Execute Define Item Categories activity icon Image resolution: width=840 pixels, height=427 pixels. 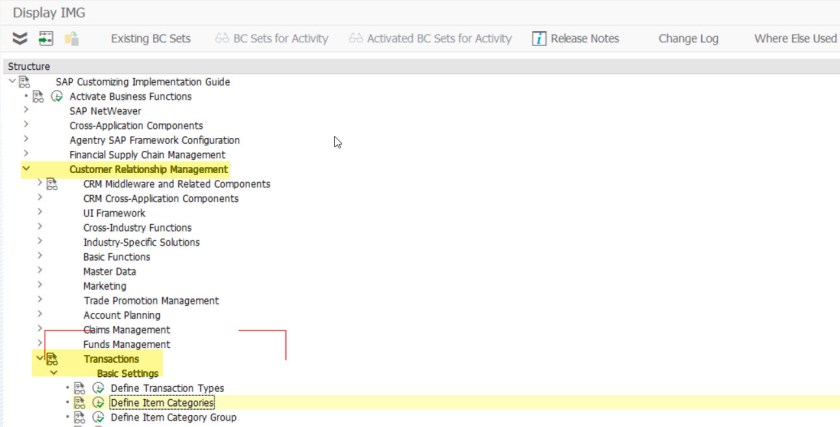pos(98,402)
